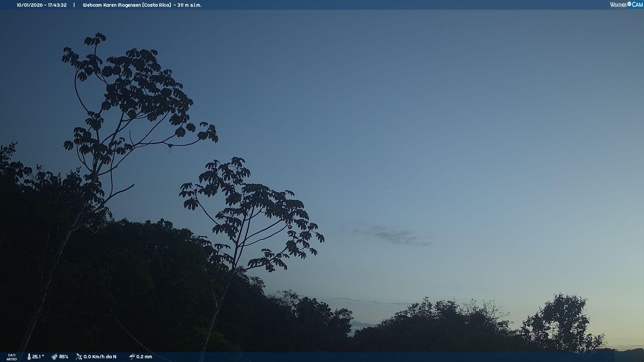Click the Webcam Karen Mogensen title

(112, 5)
